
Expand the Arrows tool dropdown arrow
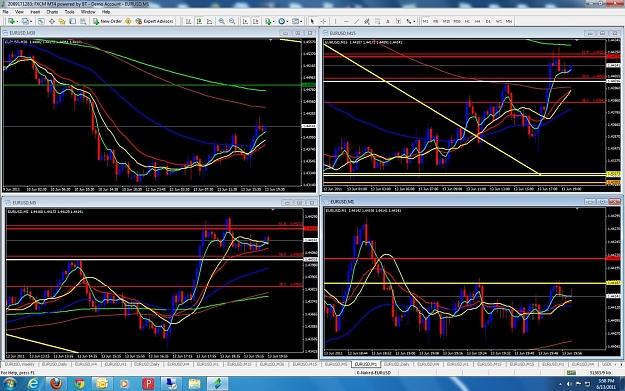pyautogui.click(x=415, y=22)
